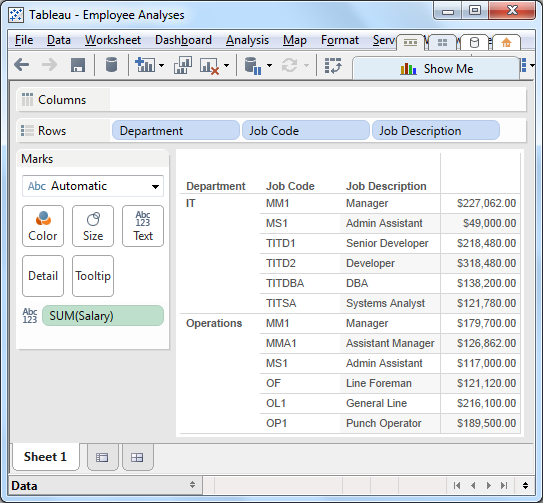Go to last sheet navigation arrow

pos(504,485)
